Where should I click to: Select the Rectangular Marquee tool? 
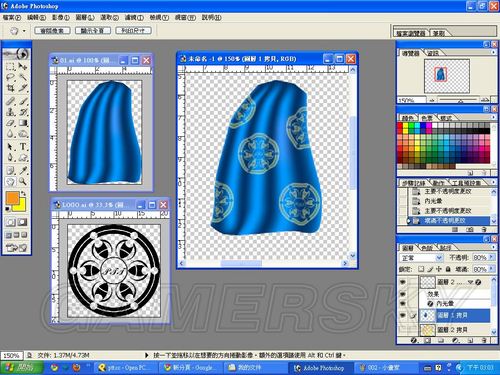point(11,66)
